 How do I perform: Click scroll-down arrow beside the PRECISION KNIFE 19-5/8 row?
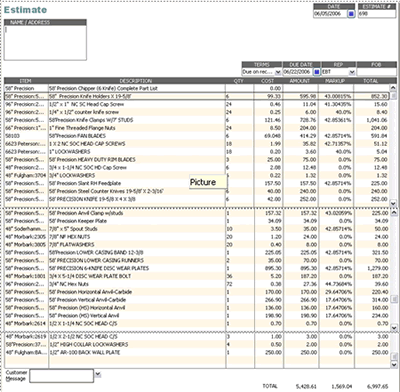click(x=393, y=203)
